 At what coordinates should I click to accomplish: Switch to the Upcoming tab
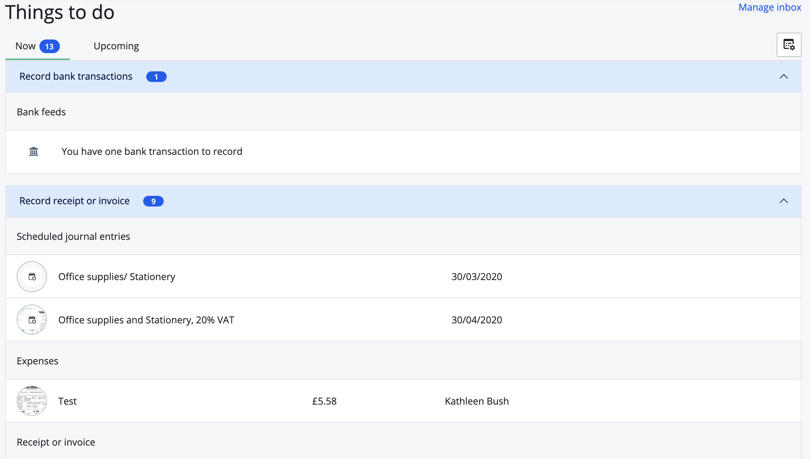tap(116, 46)
